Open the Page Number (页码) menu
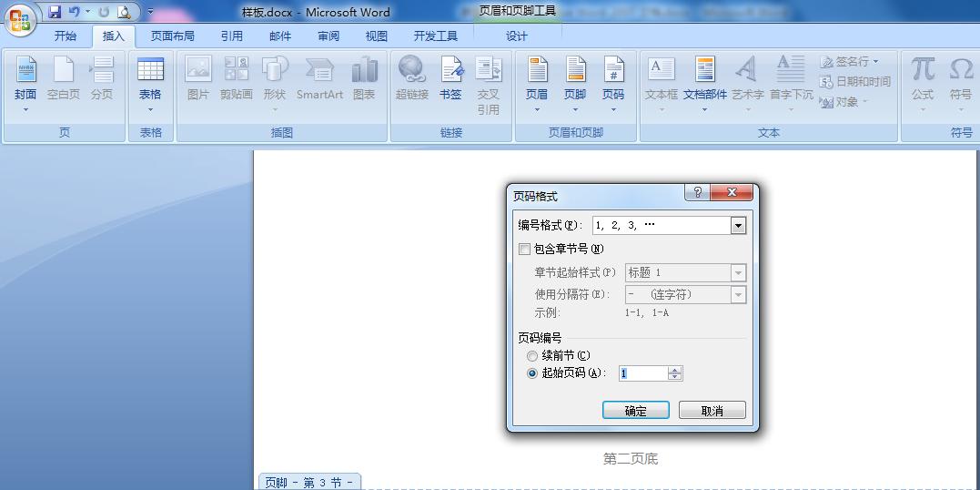The width and height of the screenshot is (980, 490). (613, 85)
